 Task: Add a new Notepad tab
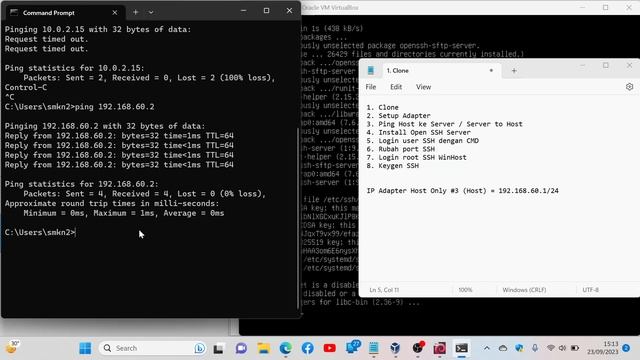514,71
